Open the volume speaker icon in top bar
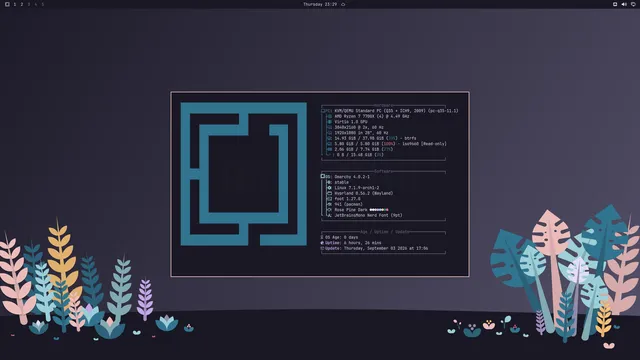Viewport: 640px width, 360px height. (624, 4)
